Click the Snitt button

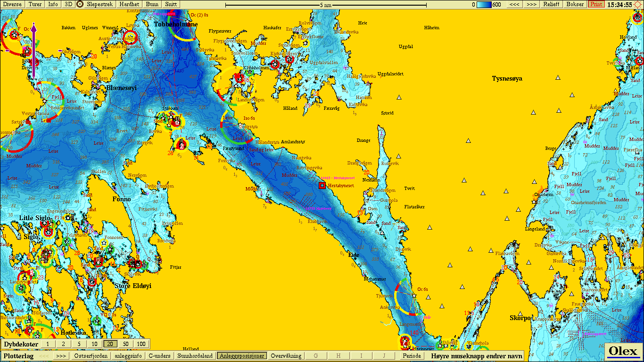coord(171,4)
